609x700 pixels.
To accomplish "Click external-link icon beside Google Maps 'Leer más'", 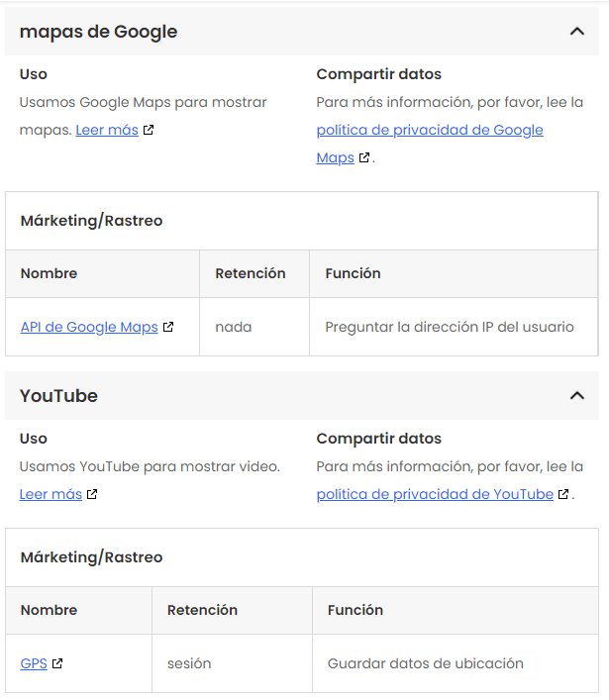I will (149, 130).
